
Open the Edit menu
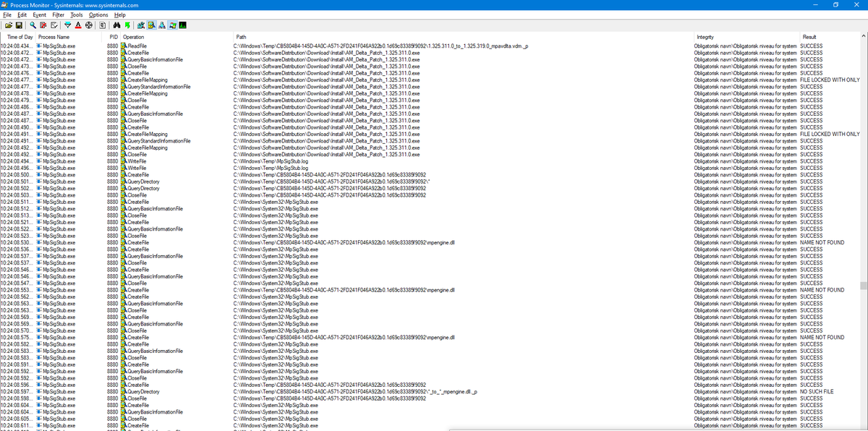22,14
